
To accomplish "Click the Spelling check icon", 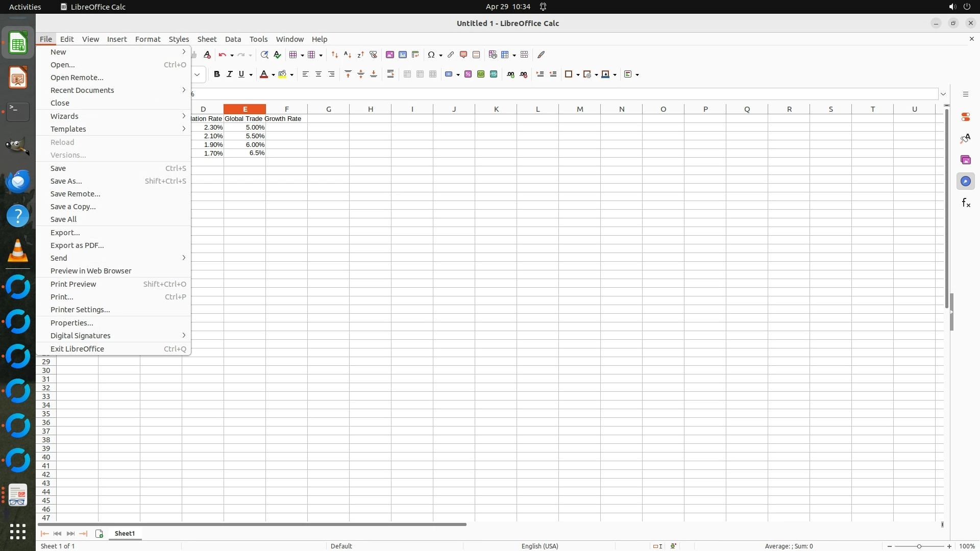I will point(277,55).
